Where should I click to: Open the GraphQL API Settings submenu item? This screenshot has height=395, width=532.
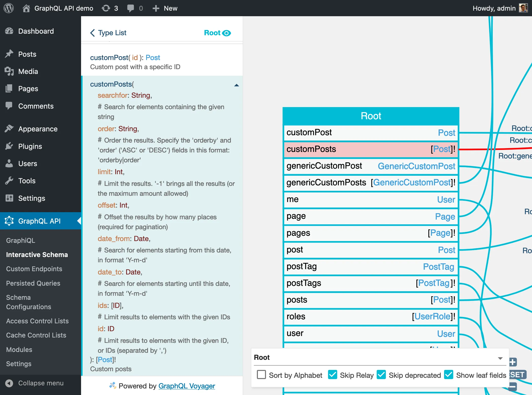click(19, 364)
